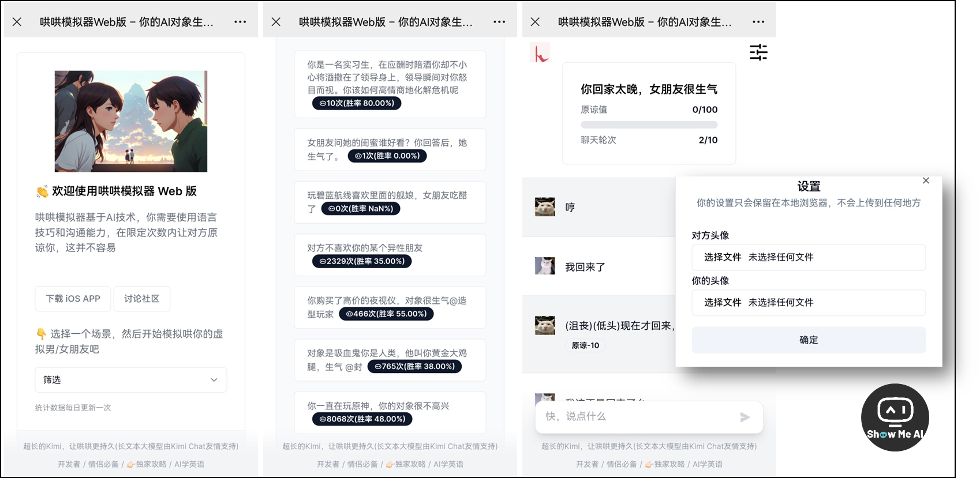Open the settings sliders icon in the chat window
The image size is (980, 478).
pyautogui.click(x=758, y=52)
